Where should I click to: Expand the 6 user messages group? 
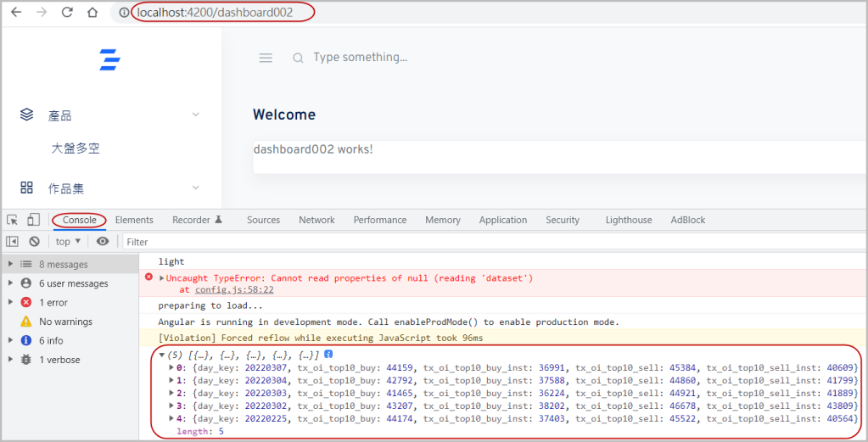point(11,283)
